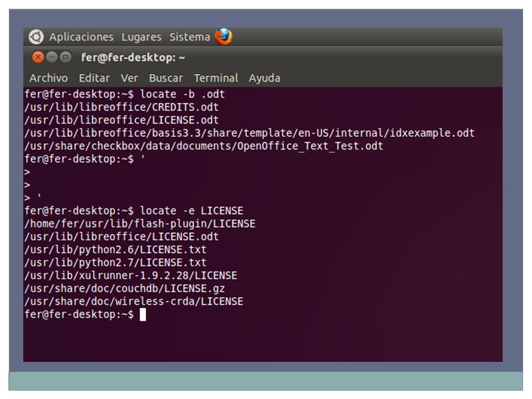Screen dimensions: 532x399
Task: Maximize the terminal window
Action: click(65, 57)
